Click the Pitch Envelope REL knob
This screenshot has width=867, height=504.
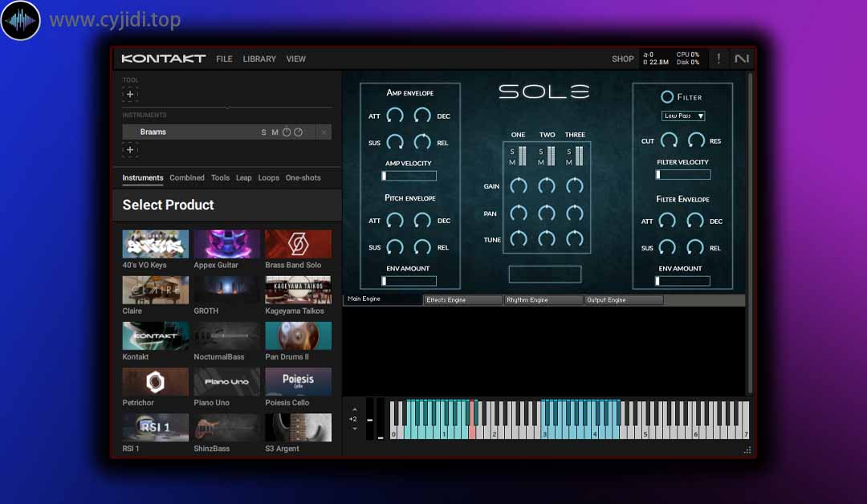422,247
